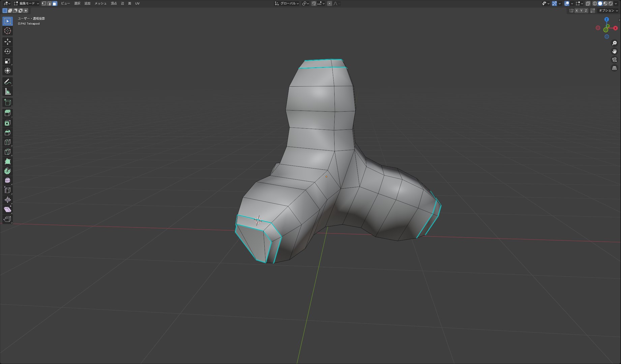Viewport: 621px width, 364px height.
Task: Toggle auto merge vertices
Action: pos(593,11)
